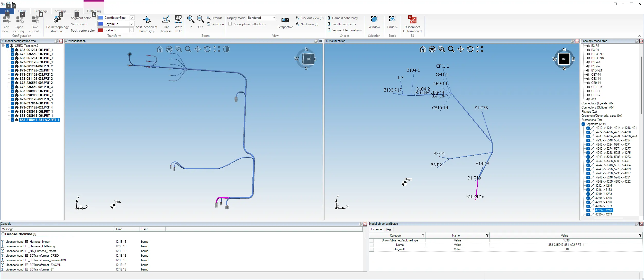Click the Previous view (0) button

point(309,18)
